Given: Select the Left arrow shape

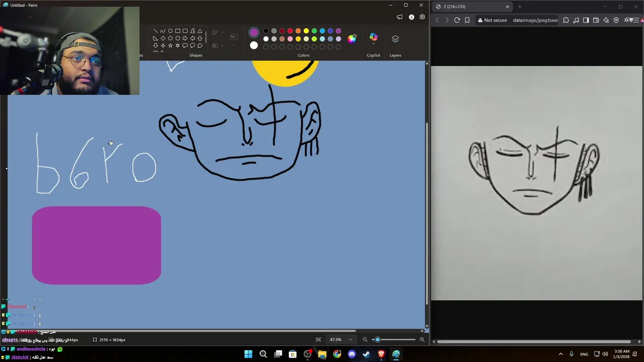Looking at the screenshot, I should click(x=192, y=38).
